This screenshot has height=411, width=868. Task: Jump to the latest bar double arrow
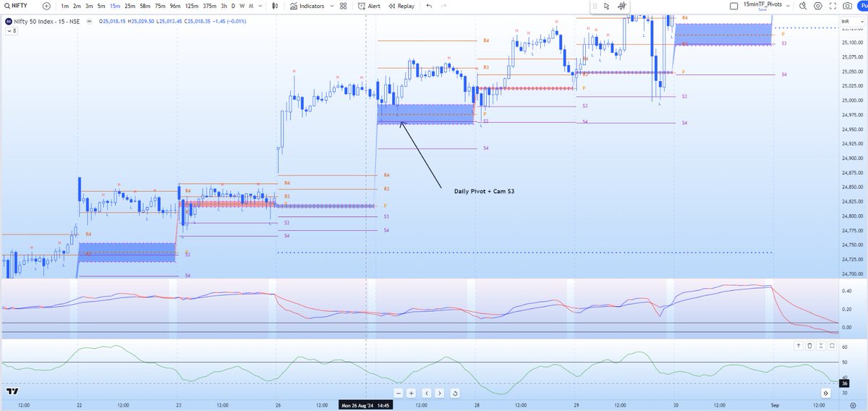[825, 392]
